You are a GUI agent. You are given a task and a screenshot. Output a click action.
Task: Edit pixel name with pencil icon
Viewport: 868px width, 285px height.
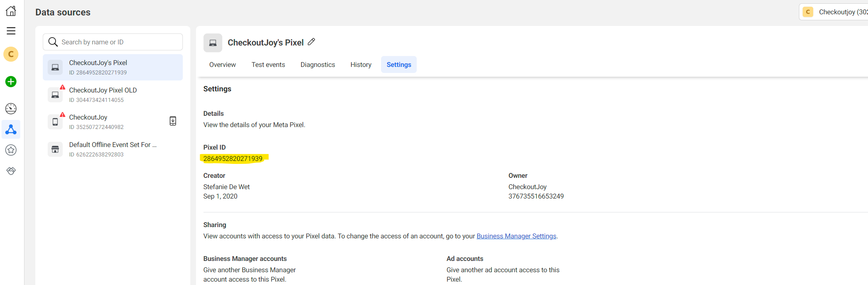click(x=311, y=42)
